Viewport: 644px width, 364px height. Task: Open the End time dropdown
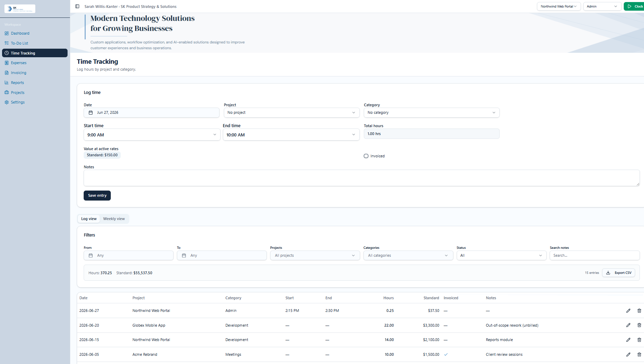click(x=291, y=135)
